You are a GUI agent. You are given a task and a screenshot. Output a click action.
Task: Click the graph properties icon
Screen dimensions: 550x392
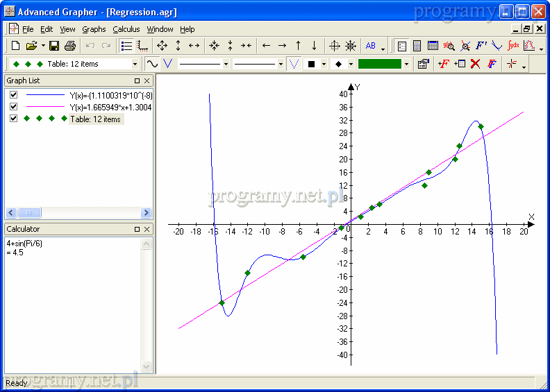click(423, 64)
